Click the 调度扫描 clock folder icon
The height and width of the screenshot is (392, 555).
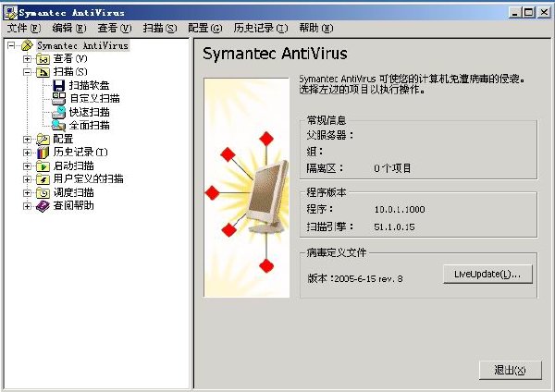coord(43,193)
